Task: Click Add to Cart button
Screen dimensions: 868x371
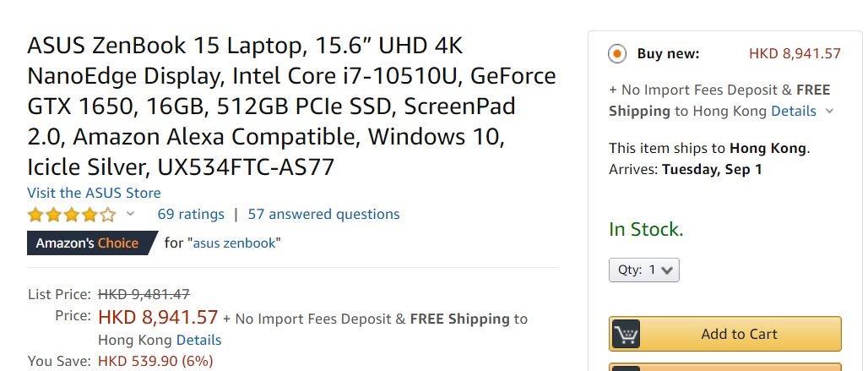Action: [725, 334]
